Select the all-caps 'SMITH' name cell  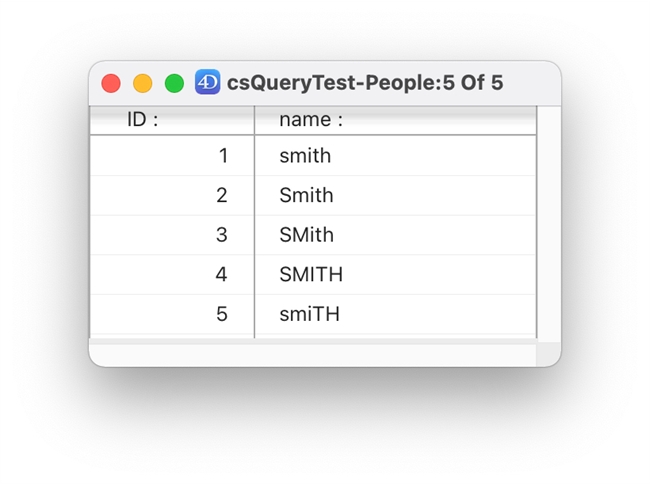[311, 274]
